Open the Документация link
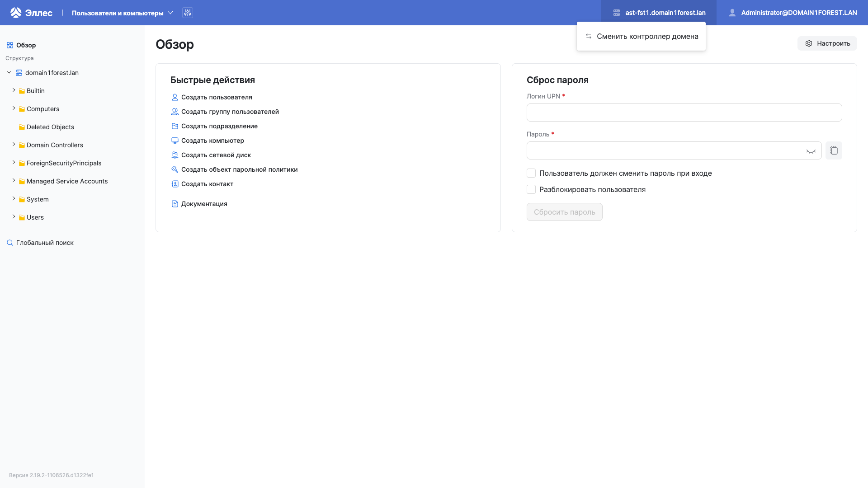The width and height of the screenshot is (868, 488). tap(204, 204)
